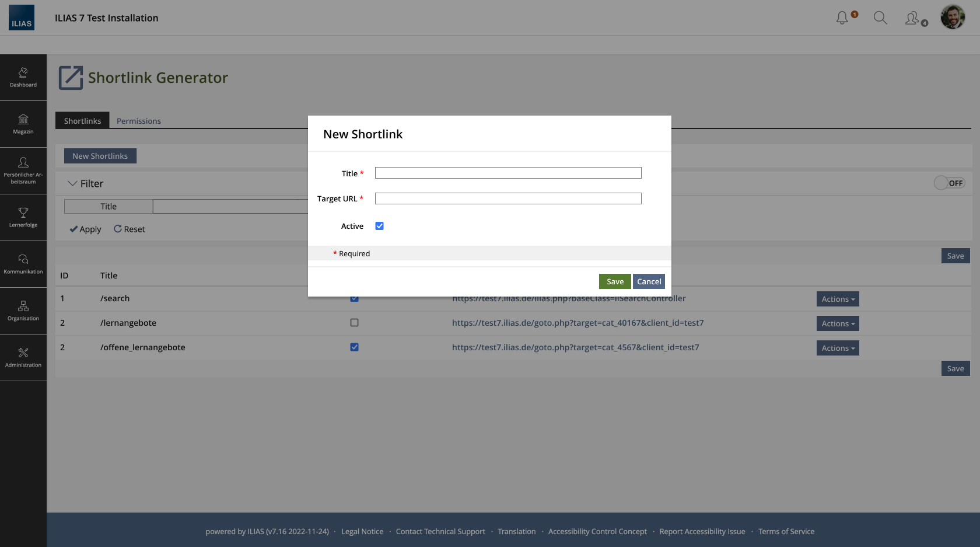Click the search magnifier icon

880,18
